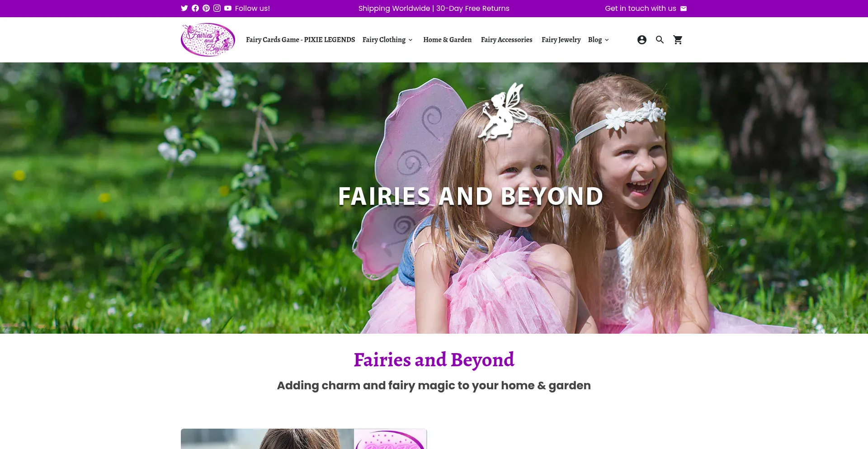Click the Fairies and Beyond logo
Image resolution: width=868 pixels, height=449 pixels.
pyautogui.click(x=208, y=40)
